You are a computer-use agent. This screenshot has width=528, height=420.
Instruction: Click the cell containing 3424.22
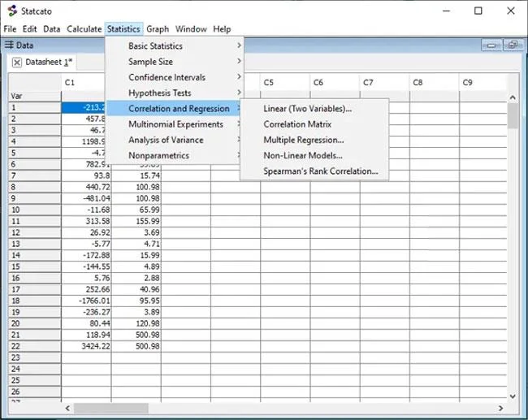tap(86, 346)
